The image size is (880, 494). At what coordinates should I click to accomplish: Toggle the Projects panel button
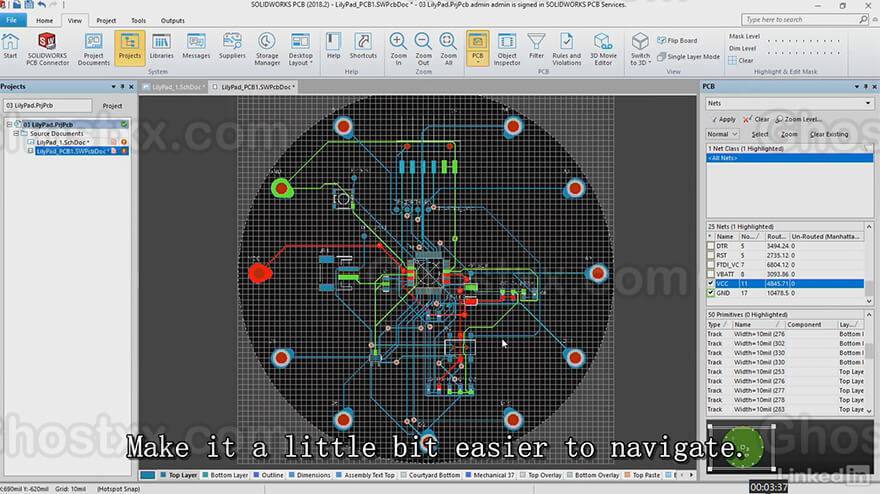pyautogui.click(x=130, y=48)
